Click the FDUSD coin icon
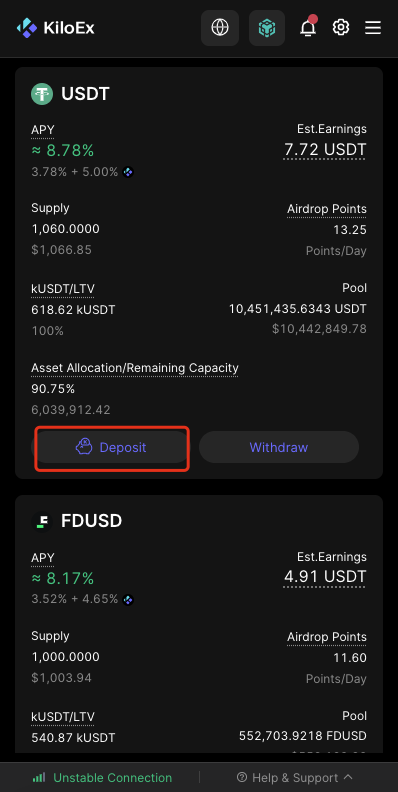 point(42,521)
